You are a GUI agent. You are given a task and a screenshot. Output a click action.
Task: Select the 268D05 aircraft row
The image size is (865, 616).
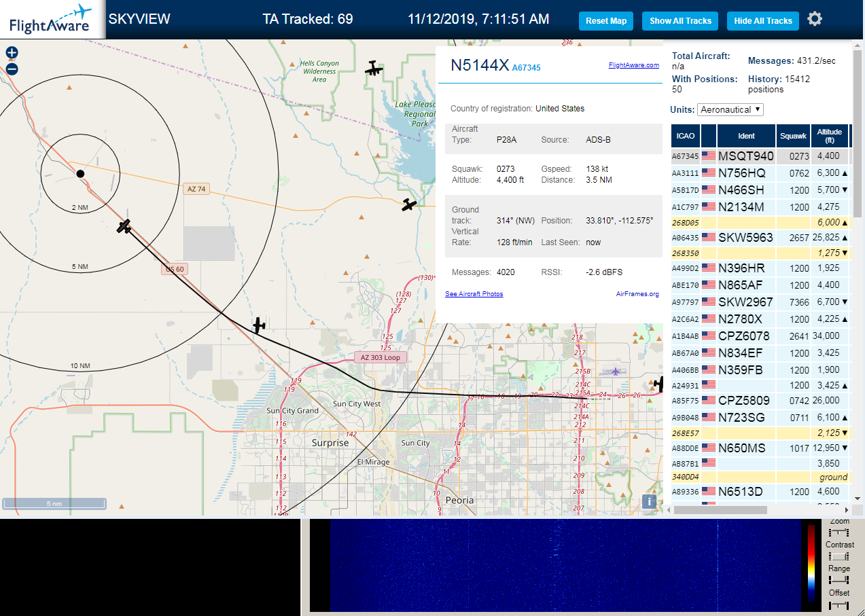click(x=760, y=223)
